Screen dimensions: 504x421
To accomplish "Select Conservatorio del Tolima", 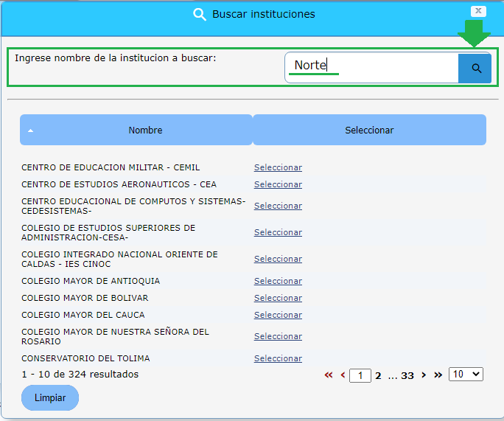I will (278, 358).
